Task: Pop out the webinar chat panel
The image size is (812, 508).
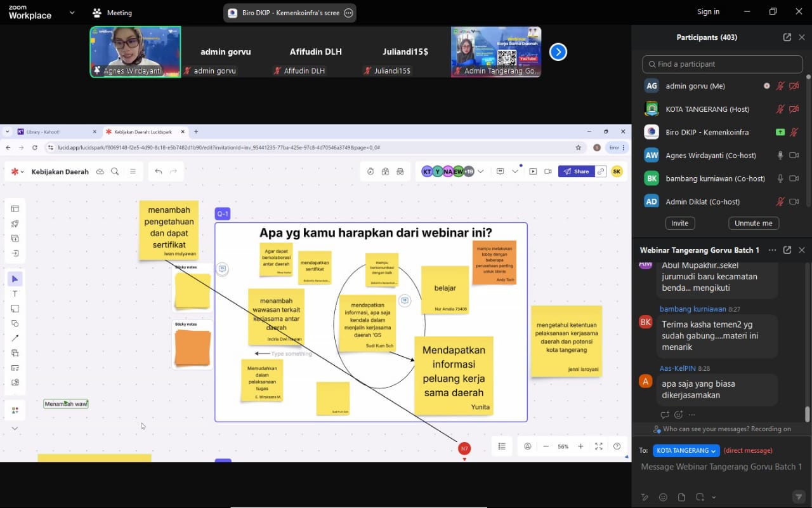Action: [x=787, y=250]
